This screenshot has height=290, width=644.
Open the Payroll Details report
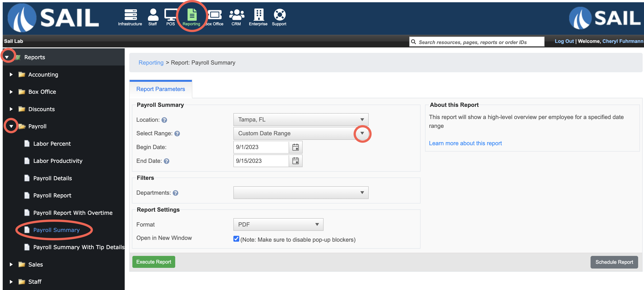pyautogui.click(x=53, y=178)
